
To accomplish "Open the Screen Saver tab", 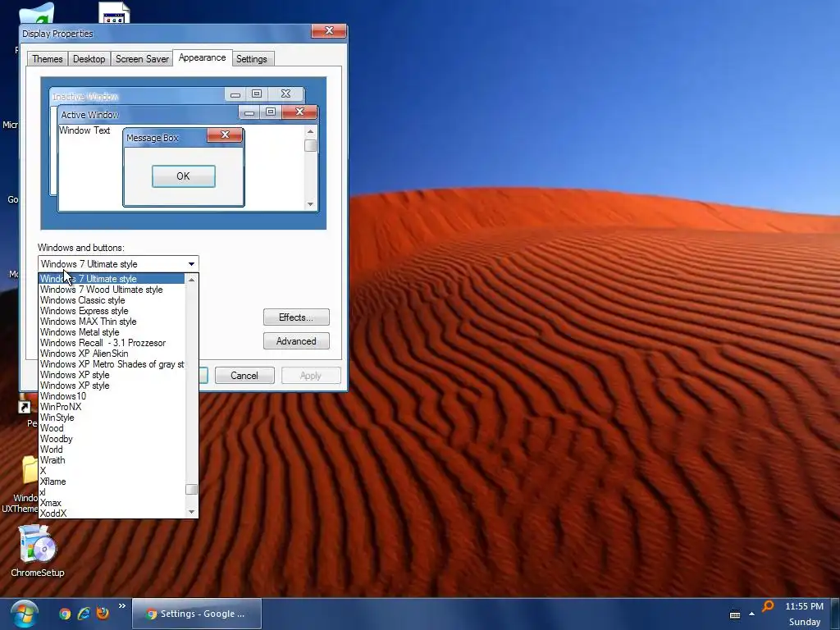I will pos(142,59).
